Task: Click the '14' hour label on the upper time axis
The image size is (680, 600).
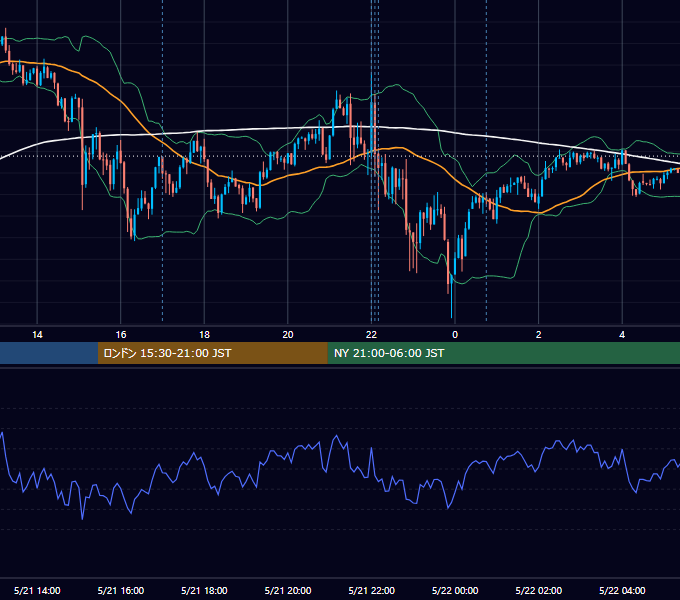Action: coord(37,335)
